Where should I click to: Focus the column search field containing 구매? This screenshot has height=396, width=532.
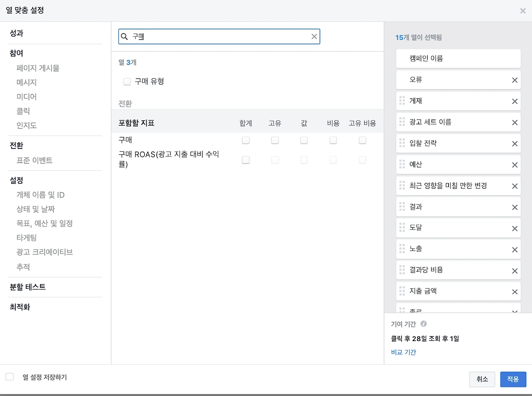point(219,37)
